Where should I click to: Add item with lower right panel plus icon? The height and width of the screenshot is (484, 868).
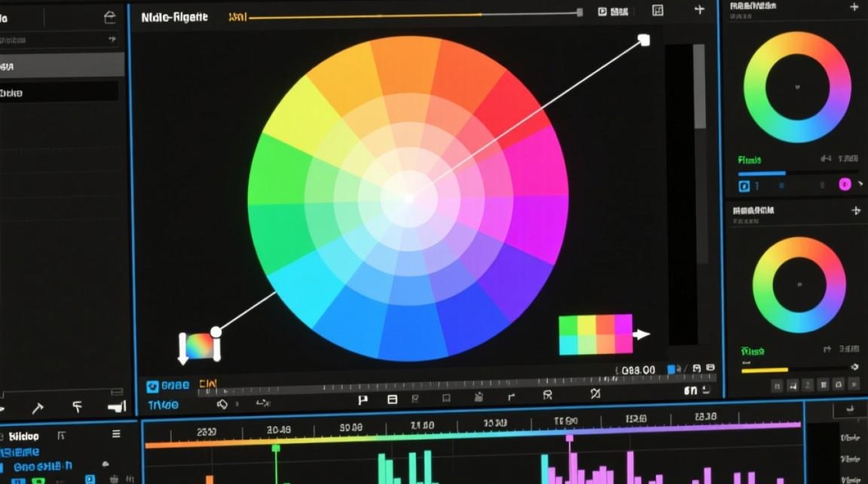click(x=856, y=210)
